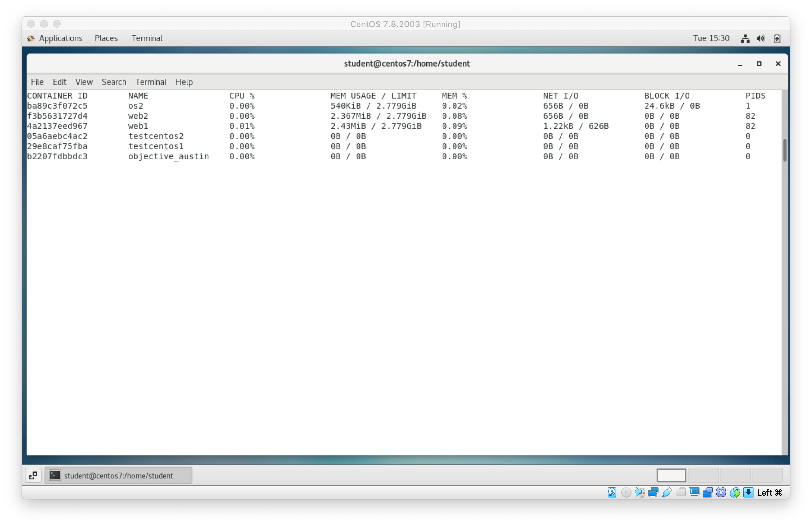The image size is (812, 526).
Task: Click the terminal vertical scrollbar handle
Action: tap(785, 150)
